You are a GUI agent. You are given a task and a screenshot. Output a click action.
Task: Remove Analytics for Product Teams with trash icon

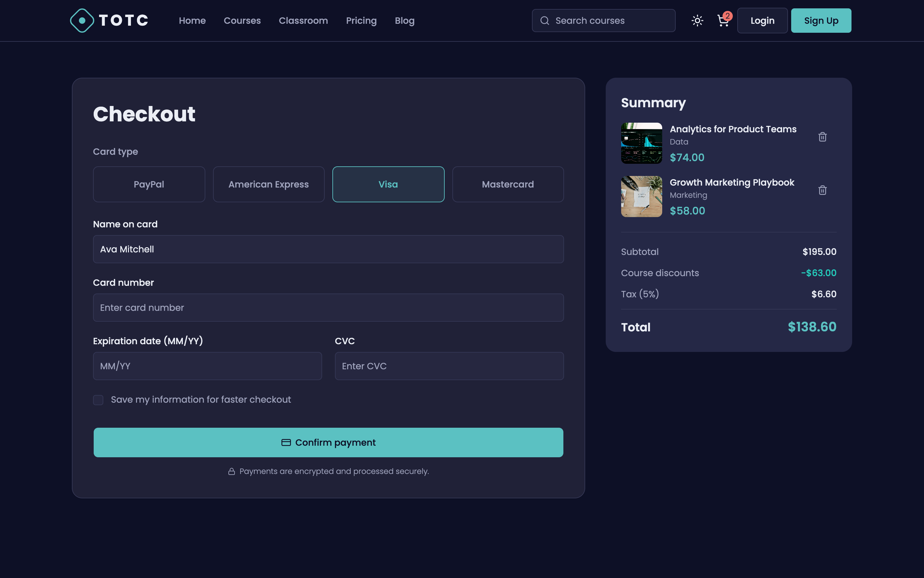pyautogui.click(x=822, y=137)
